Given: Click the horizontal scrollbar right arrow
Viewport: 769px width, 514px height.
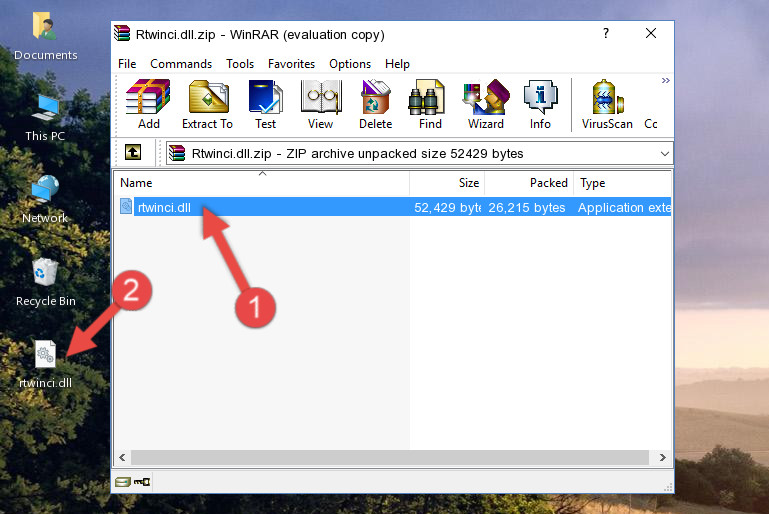Looking at the screenshot, I should 663,458.
